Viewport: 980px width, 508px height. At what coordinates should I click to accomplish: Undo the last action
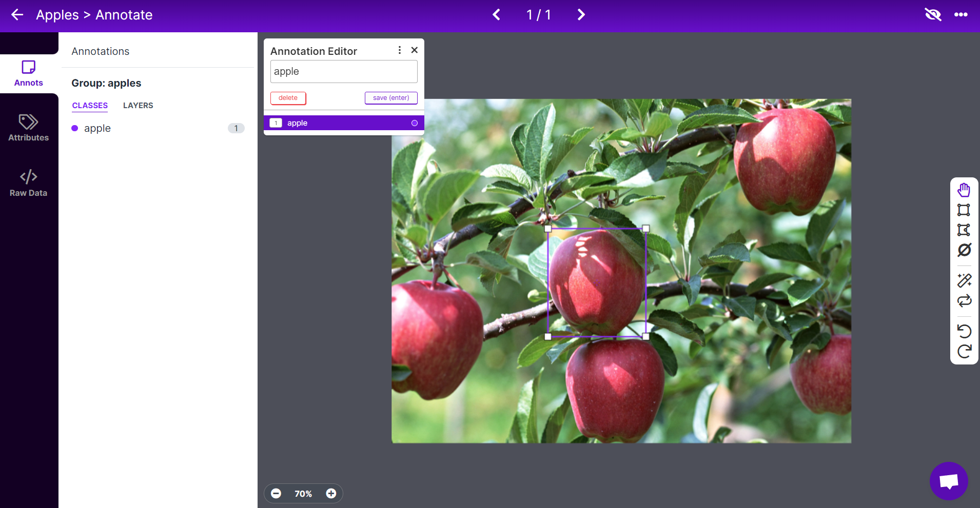coord(964,331)
